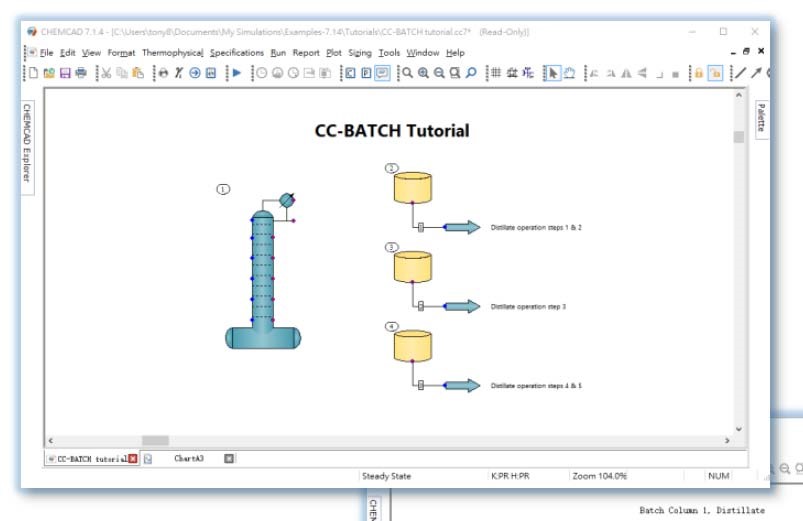
Task: Zoom in with the plus magnifier
Action: [x=423, y=73]
